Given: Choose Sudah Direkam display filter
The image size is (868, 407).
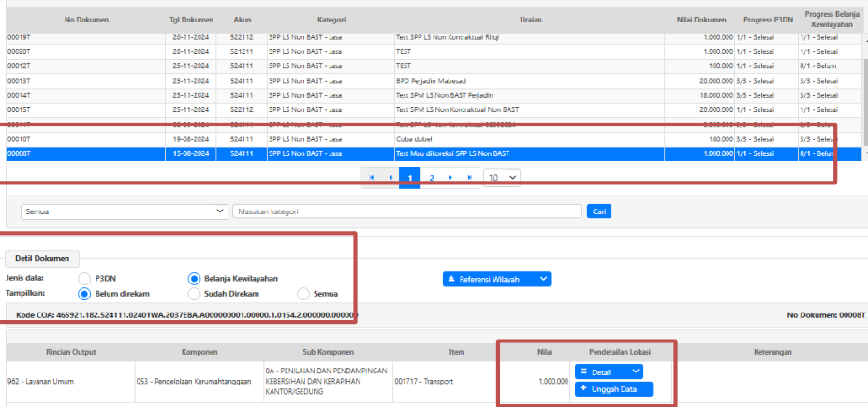Looking at the screenshot, I should pyautogui.click(x=195, y=293).
